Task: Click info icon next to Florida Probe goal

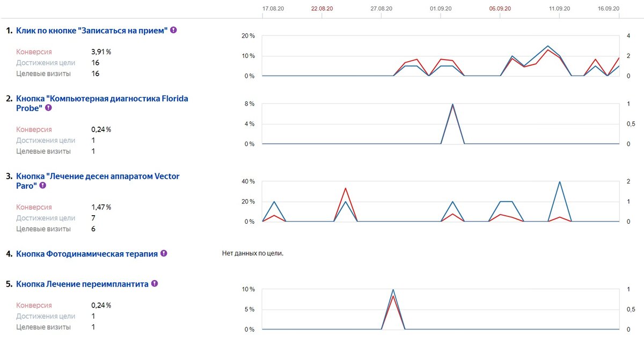Action: point(48,107)
